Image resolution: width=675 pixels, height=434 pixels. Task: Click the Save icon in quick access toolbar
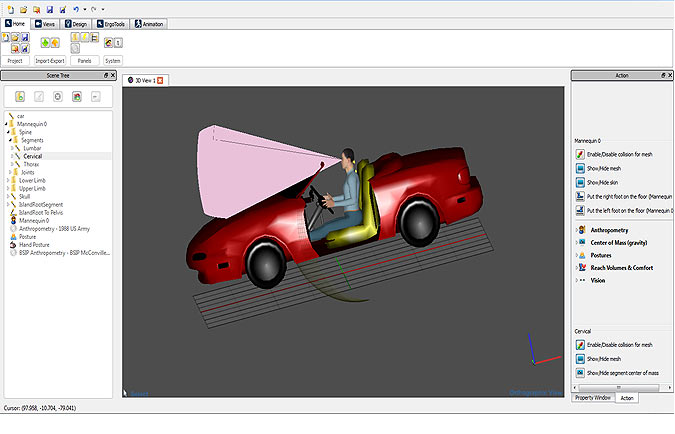coord(49,9)
